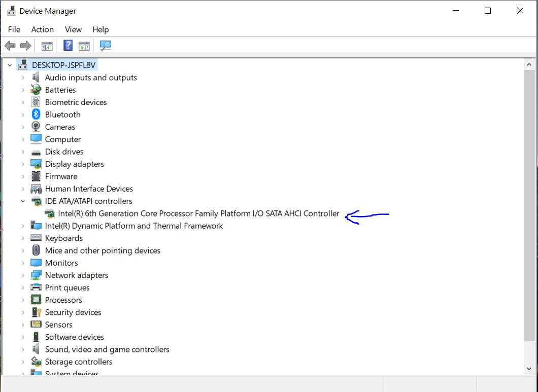Image resolution: width=538 pixels, height=392 pixels.
Task: Expand the Disk drives node chevron
Action: (x=23, y=152)
